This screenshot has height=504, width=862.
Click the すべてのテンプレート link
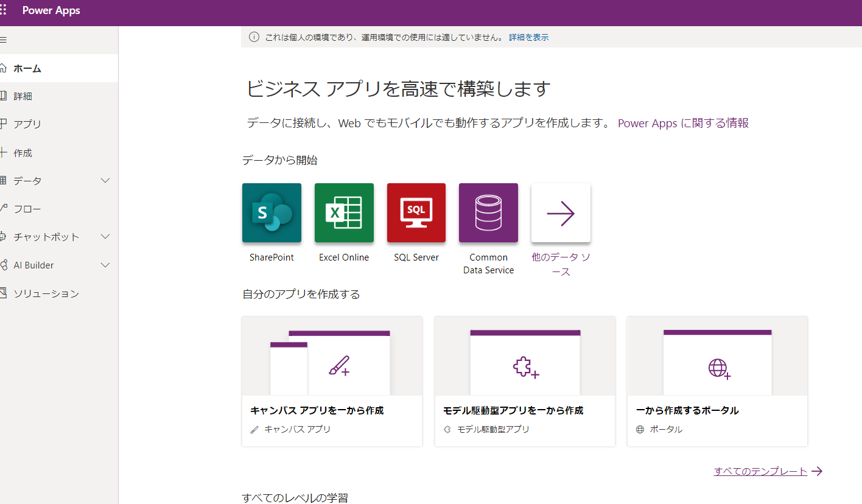point(760,471)
